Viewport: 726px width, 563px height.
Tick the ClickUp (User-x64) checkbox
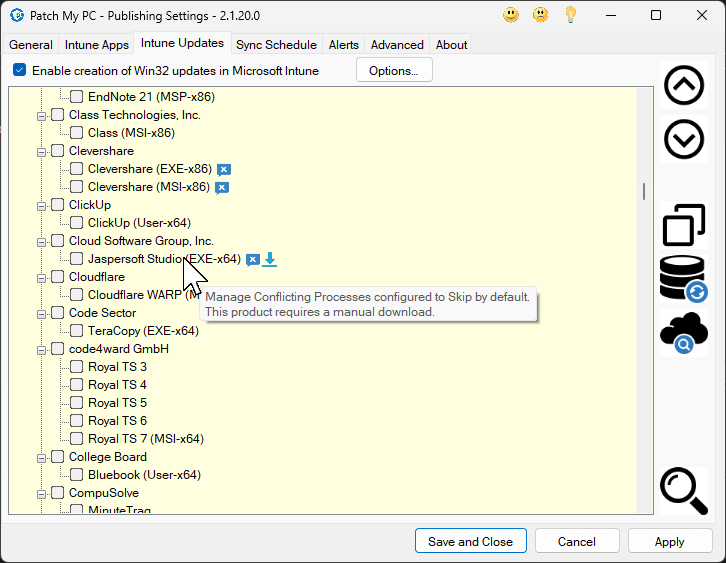pyautogui.click(x=76, y=222)
